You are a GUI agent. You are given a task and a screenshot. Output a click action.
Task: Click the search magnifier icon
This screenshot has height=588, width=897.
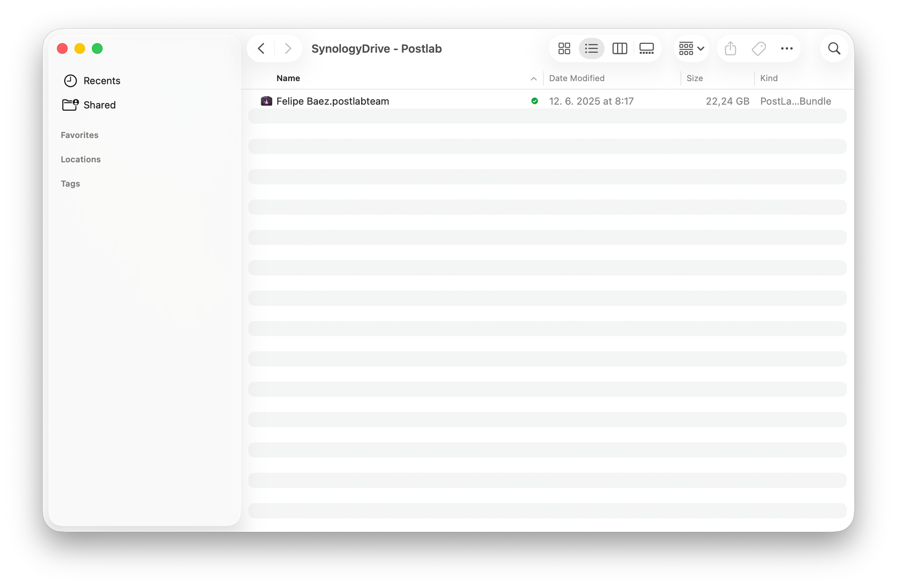pyautogui.click(x=834, y=48)
